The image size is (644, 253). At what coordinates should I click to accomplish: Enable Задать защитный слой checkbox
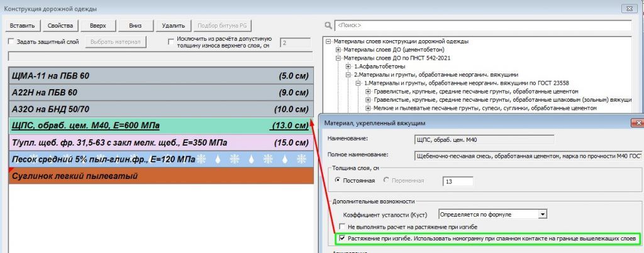pos(11,42)
